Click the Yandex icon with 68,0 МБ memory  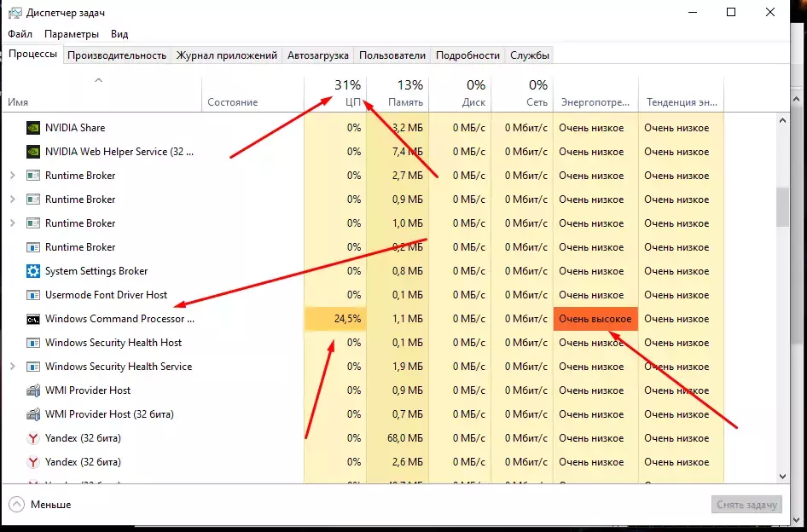tap(33, 438)
